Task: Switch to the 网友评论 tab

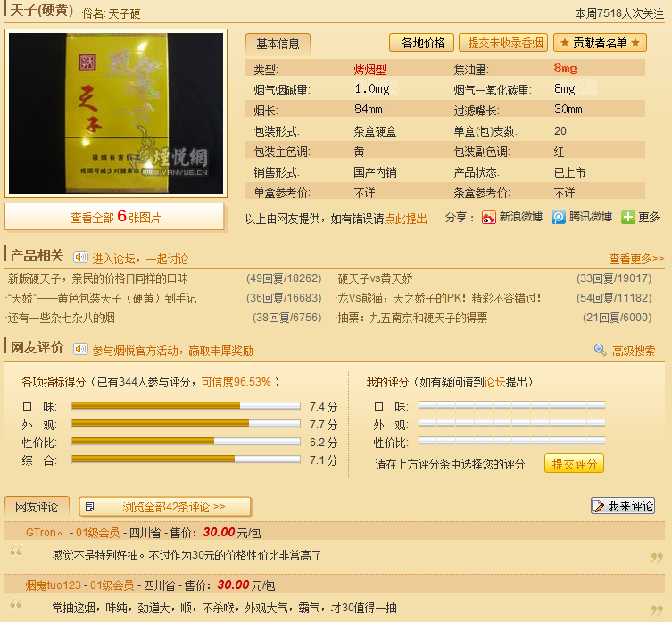Action: point(37,507)
